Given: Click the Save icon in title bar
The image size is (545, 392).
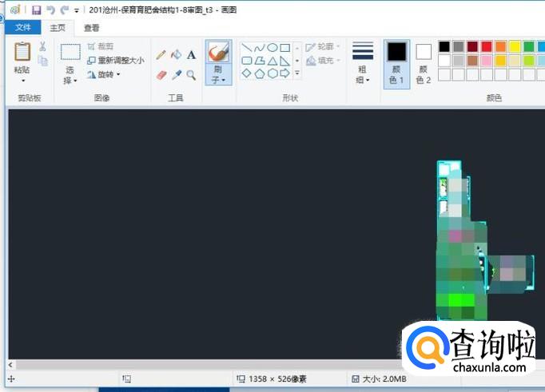Looking at the screenshot, I should (x=36, y=10).
